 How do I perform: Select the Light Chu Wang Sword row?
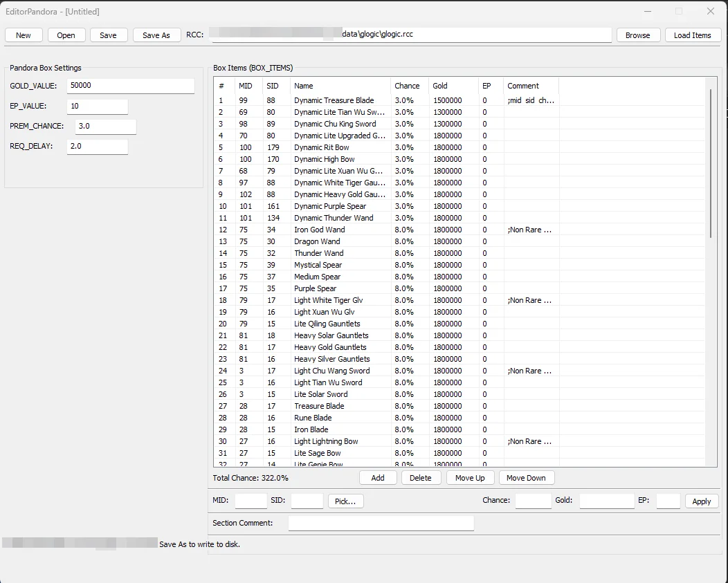(x=461, y=371)
